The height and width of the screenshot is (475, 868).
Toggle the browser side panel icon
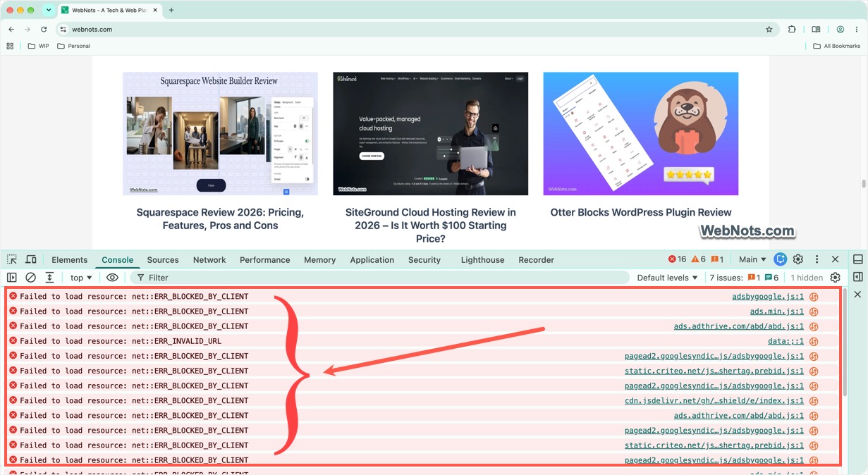[x=816, y=30]
